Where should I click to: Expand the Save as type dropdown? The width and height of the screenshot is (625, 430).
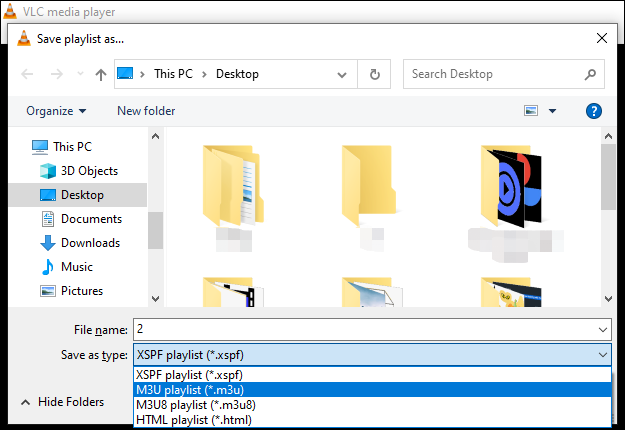coord(602,355)
